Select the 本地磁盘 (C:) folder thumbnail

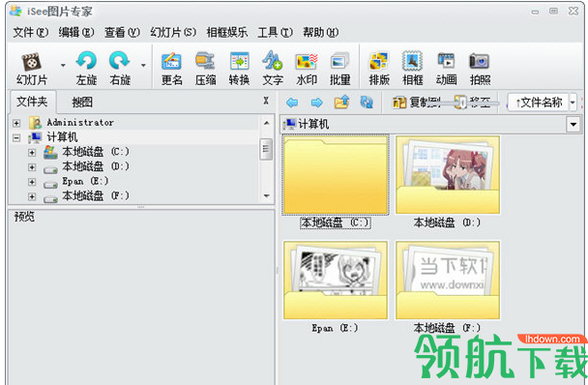pos(336,175)
